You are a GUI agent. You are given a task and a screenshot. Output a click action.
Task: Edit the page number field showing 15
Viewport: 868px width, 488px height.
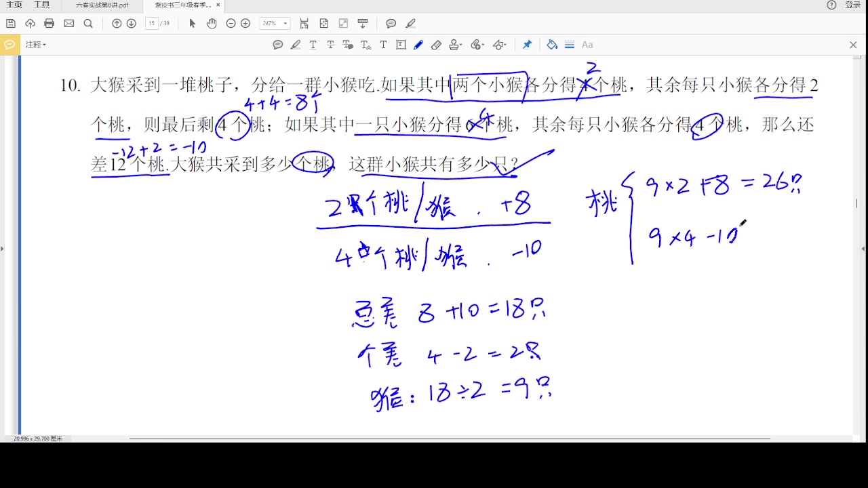152,24
